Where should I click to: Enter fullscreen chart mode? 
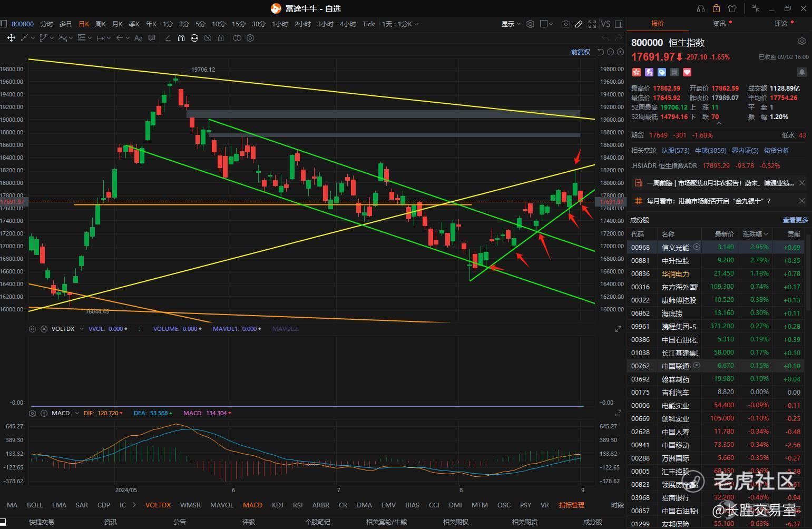click(592, 24)
